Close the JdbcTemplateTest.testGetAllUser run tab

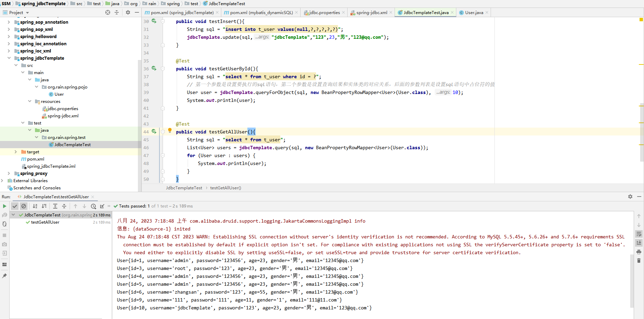93,197
